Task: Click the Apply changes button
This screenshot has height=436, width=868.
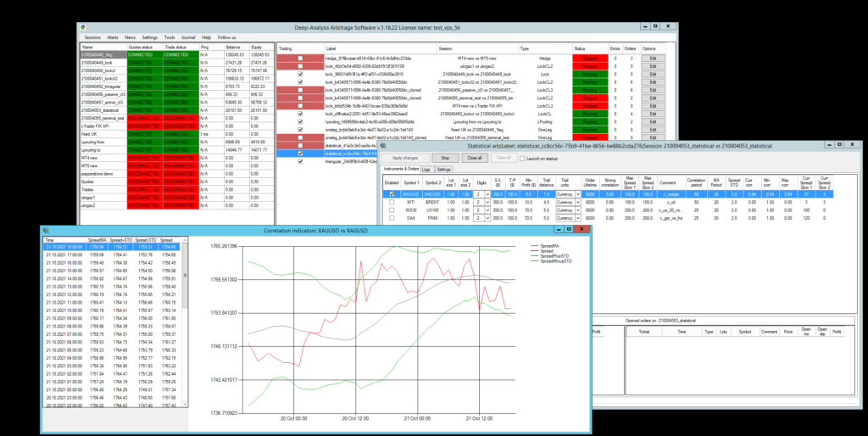Action: [x=406, y=158]
